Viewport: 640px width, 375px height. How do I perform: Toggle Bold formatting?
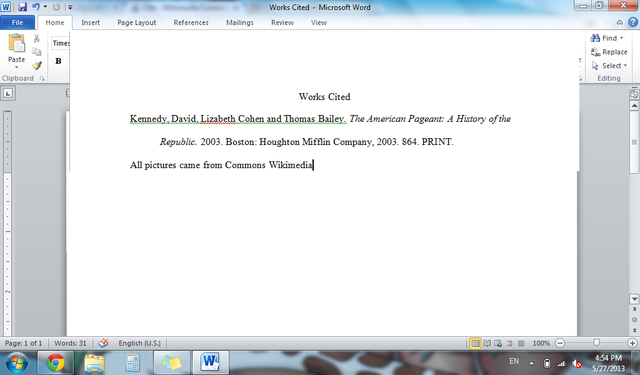[x=58, y=61]
